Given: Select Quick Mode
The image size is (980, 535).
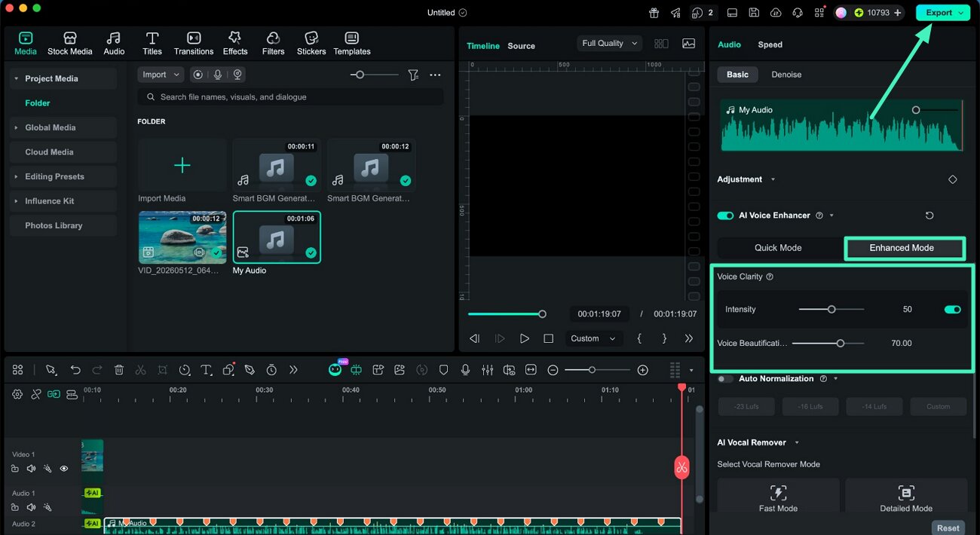Looking at the screenshot, I should point(778,248).
